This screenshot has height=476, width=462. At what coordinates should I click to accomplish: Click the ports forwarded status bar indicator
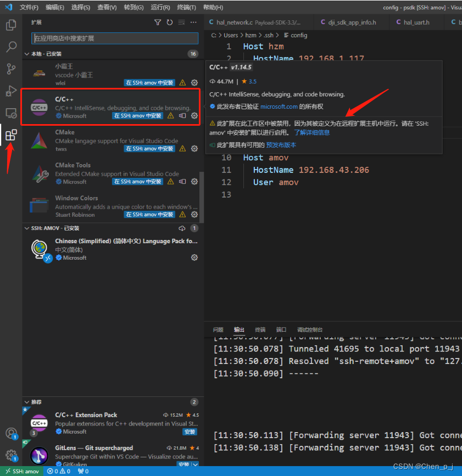click(83, 471)
